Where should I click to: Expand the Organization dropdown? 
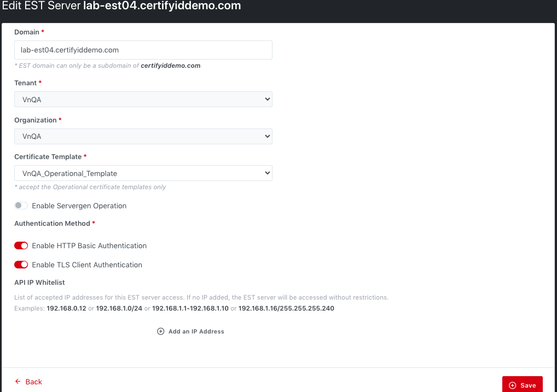pyautogui.click(x=143, y=136)
